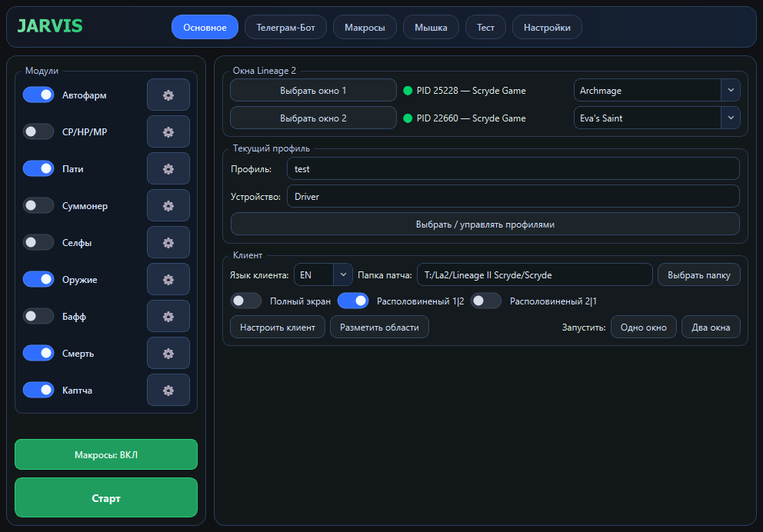This screenshot has width=763, height=532.
Task: Open the client language EN dropdown
Action: point(323,274)
